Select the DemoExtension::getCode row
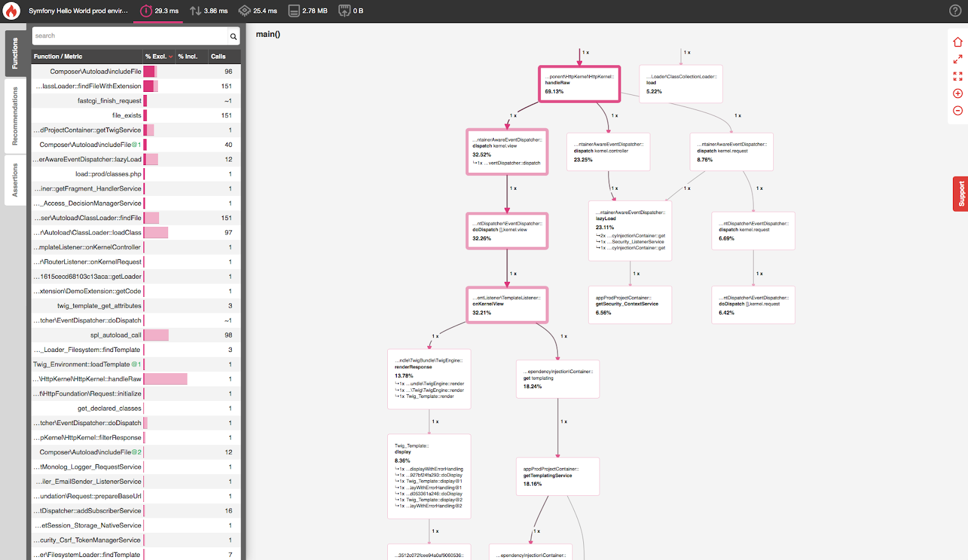Screen dimensions: 968x560 136,291
